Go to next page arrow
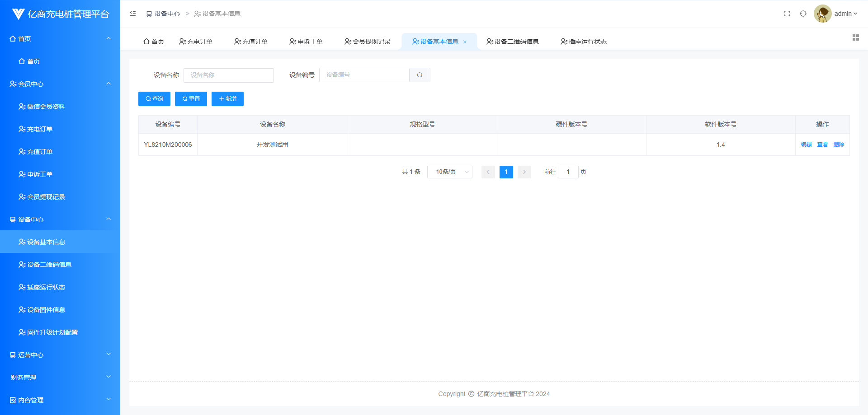The image size is (868, 415). [x=524, y=172]
